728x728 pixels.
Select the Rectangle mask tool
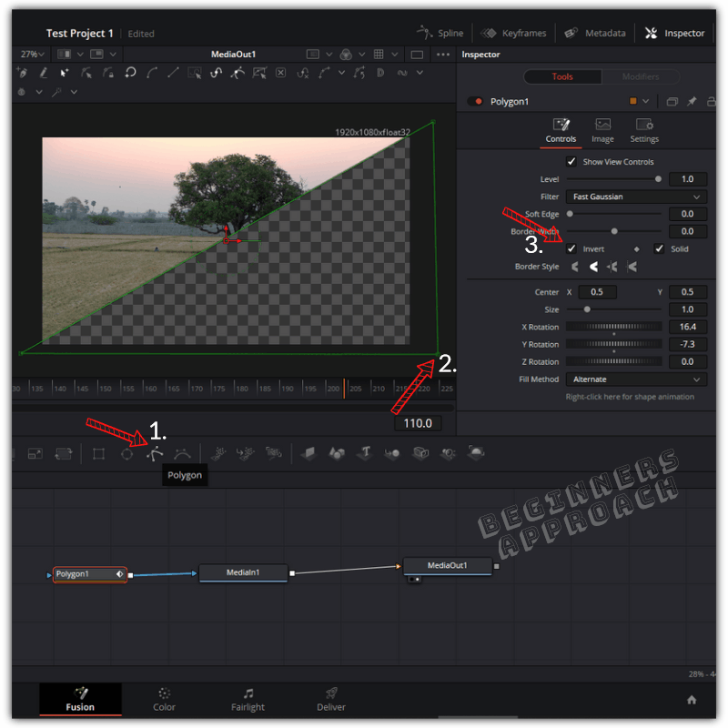coord(97,453)
